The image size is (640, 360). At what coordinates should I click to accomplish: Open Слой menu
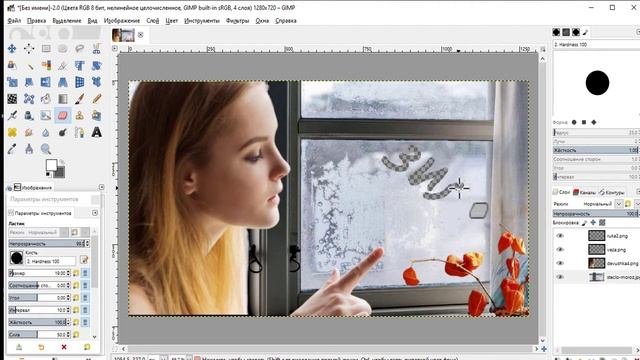tap(153, 20)
